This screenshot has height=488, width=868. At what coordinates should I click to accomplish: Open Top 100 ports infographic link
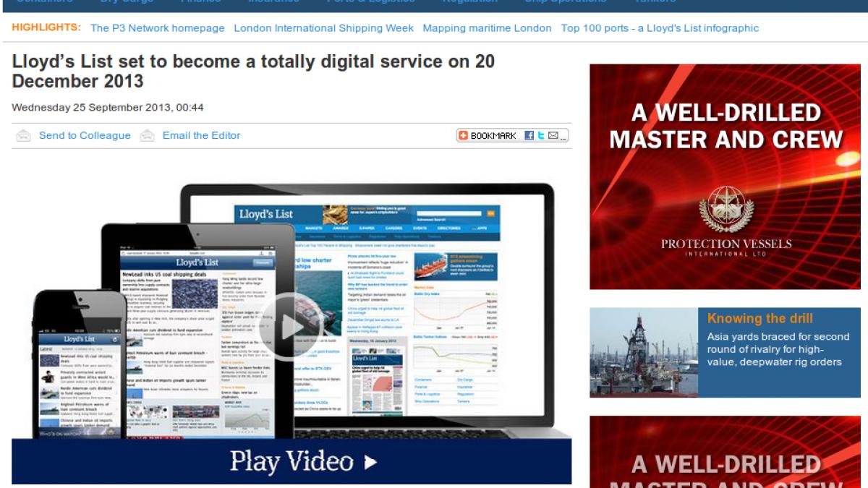click(660, 28)
